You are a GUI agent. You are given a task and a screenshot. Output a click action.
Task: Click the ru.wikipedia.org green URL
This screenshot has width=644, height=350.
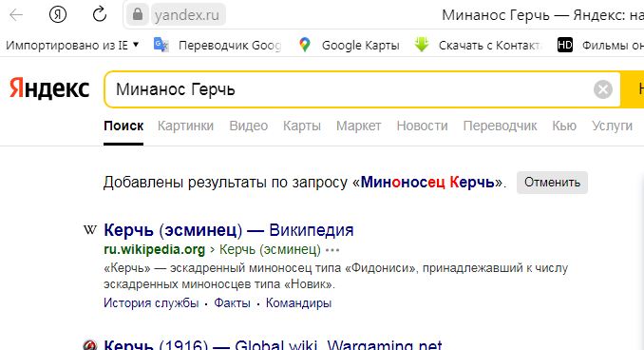(155, 249)
